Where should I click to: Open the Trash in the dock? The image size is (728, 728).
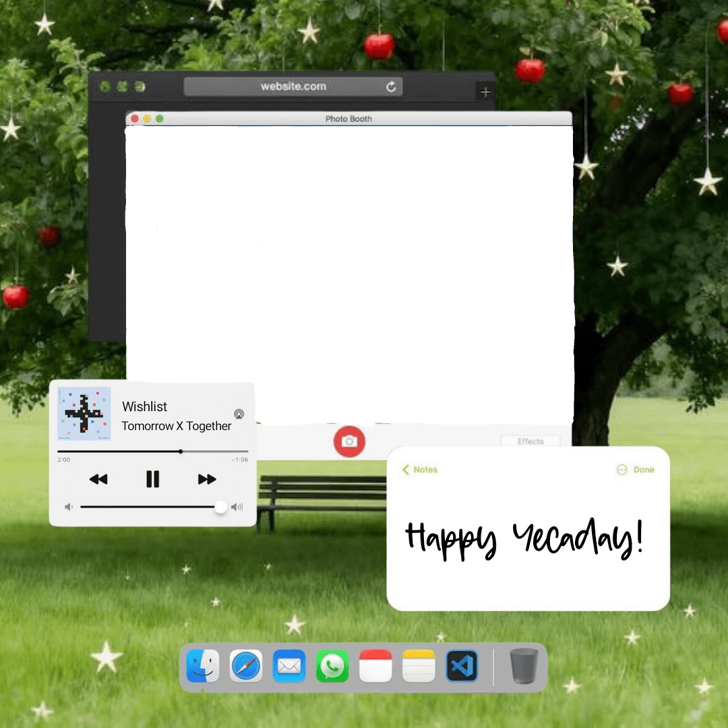pyautogui.click(x=524, y=666)
